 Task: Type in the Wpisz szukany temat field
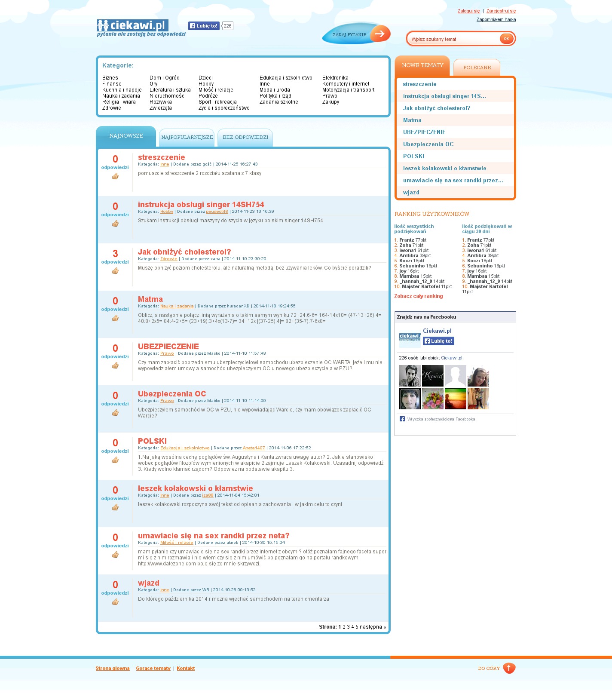click(453, 39)
